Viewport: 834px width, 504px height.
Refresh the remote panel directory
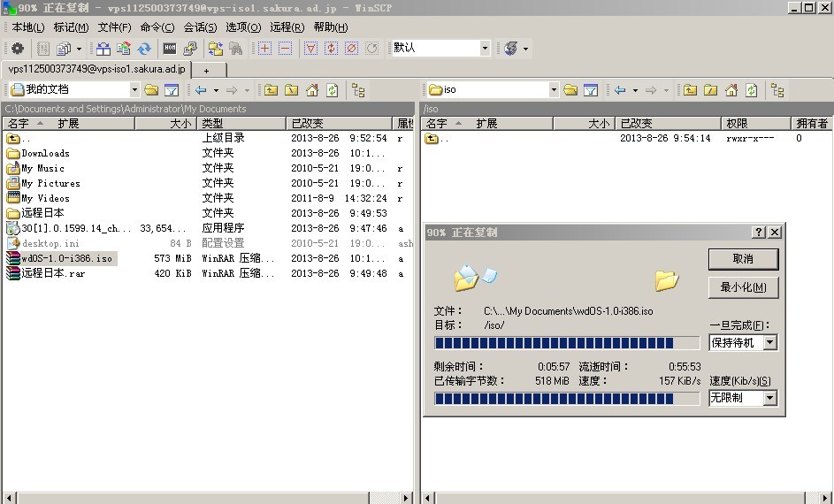coord(752,90)
